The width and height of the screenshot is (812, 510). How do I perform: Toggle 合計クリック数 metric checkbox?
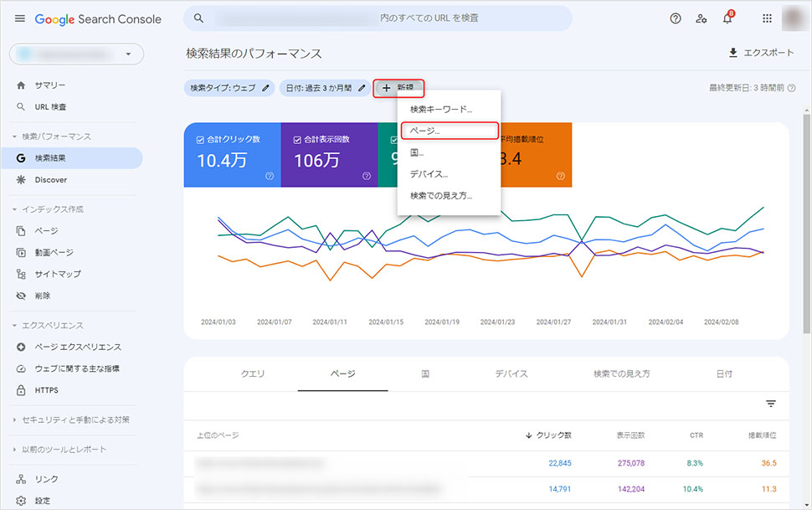(200, 140)
